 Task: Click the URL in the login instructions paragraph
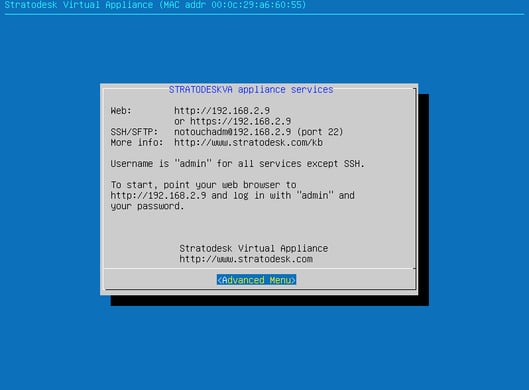158,195
